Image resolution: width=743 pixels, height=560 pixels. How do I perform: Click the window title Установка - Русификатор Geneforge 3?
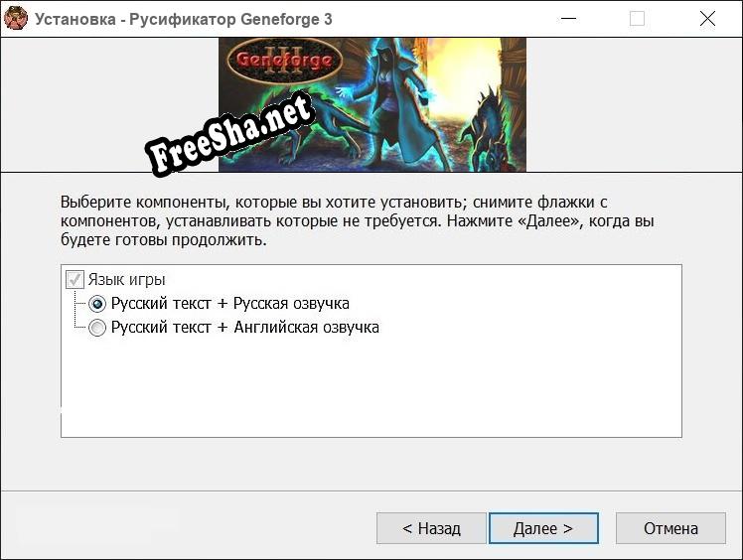pyautogui.click(x=184, y=20)
